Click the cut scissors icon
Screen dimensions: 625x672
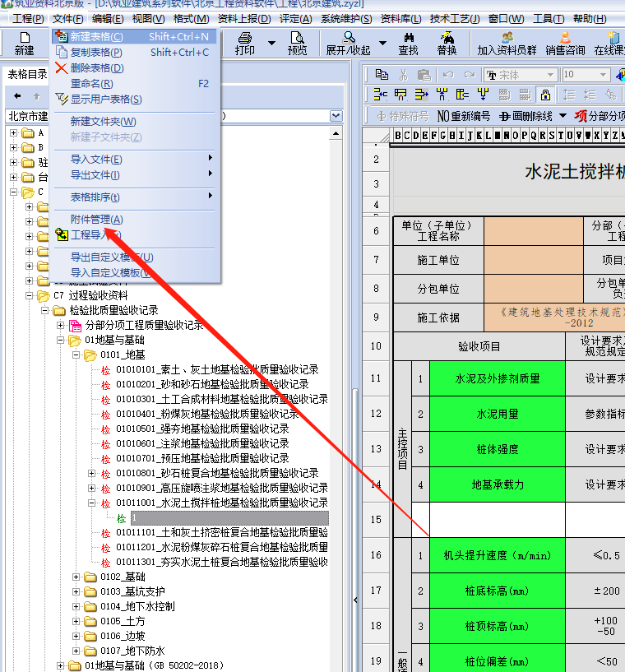coord(403,75)
